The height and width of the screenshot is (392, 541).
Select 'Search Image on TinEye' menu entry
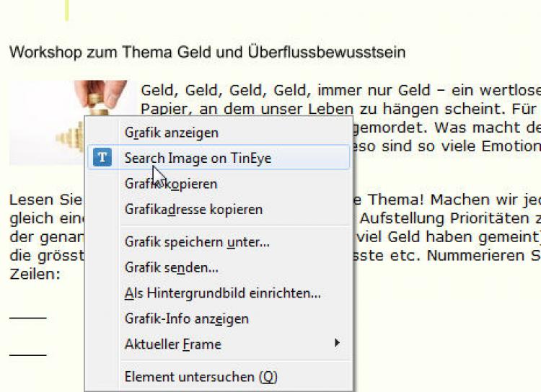[x=198, y=158]
